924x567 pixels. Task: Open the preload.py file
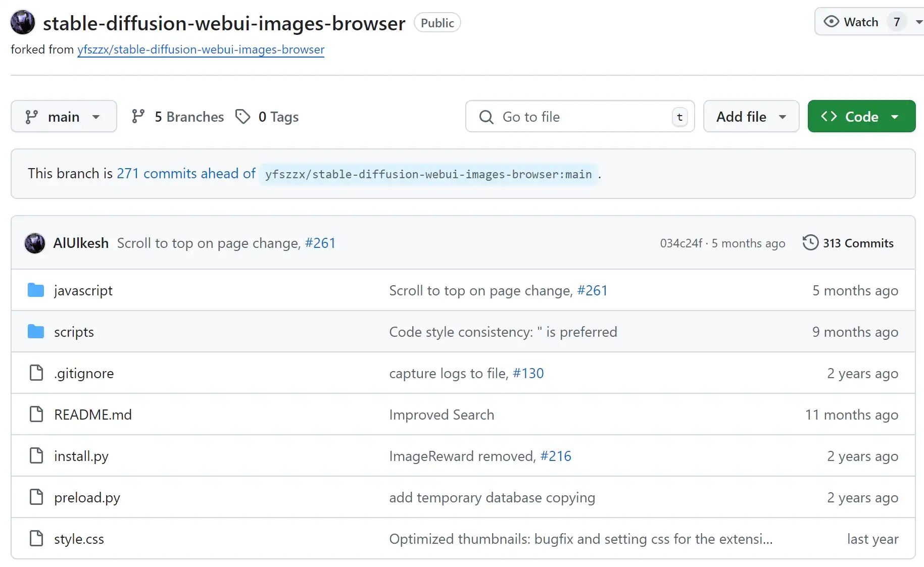coord(87,498)
